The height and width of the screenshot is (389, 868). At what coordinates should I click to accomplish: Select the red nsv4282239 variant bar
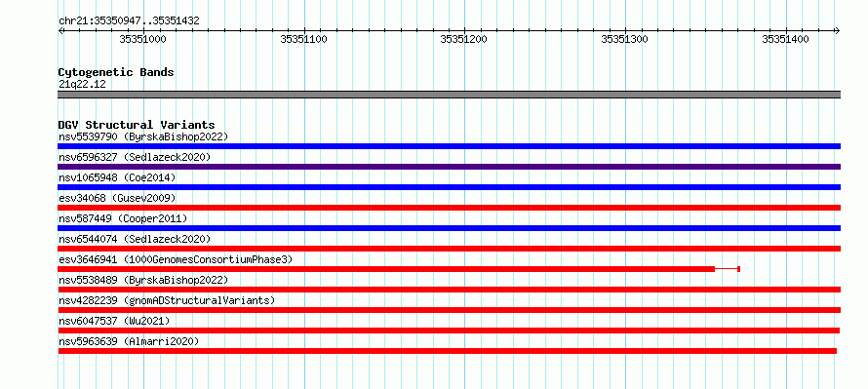click(x=449, y=310)
